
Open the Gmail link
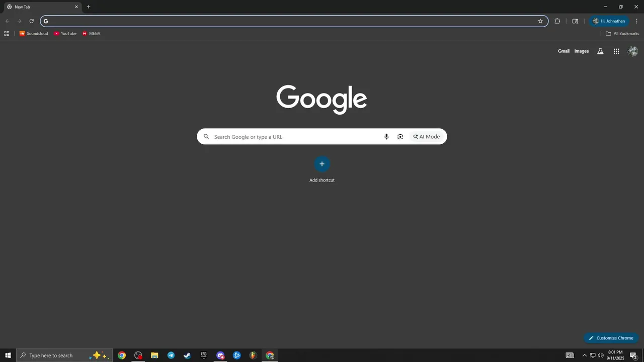[563, 51]
